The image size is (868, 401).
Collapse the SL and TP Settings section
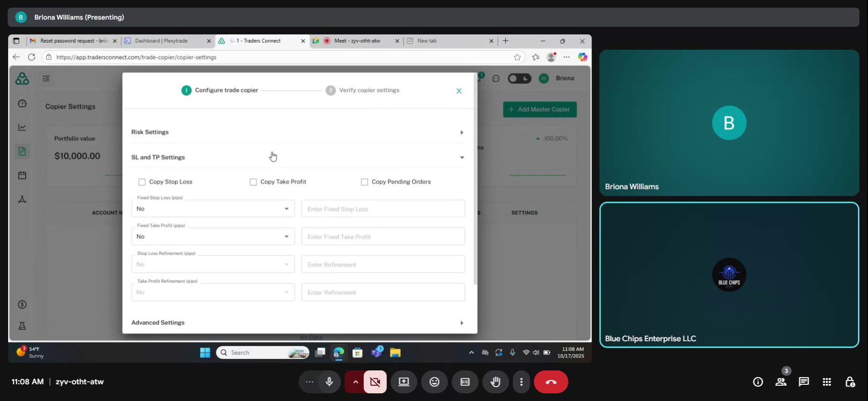pyautogui.click(x=298, y=157)
